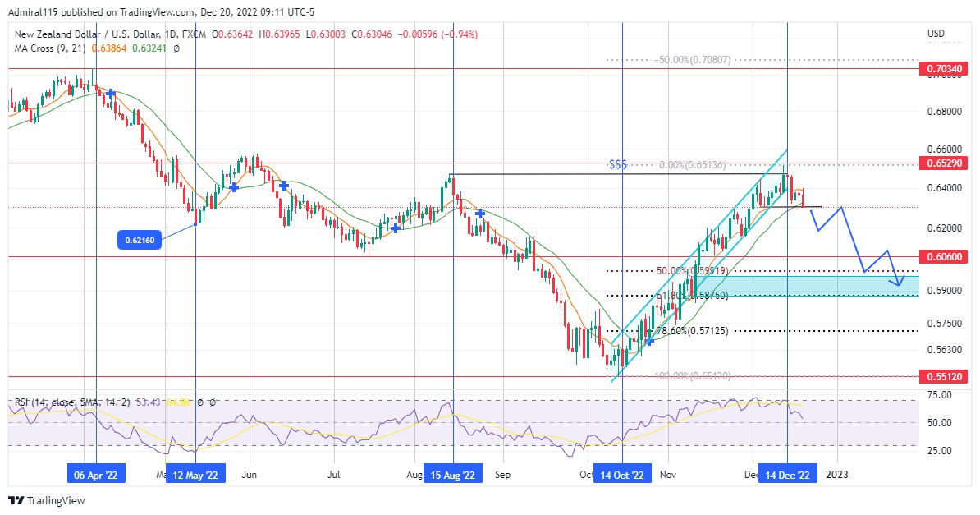Click the blue $$$ liquidity annotation
980x515 pixels.
617,164
